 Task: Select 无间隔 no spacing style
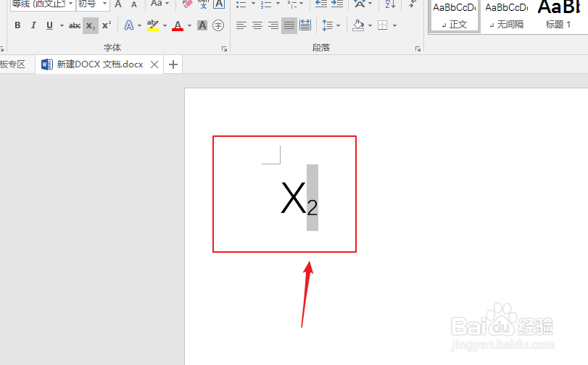point(507,16)
